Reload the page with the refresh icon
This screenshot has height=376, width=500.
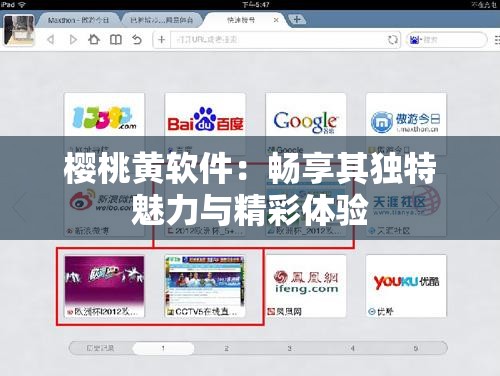[x=393, y=40]
